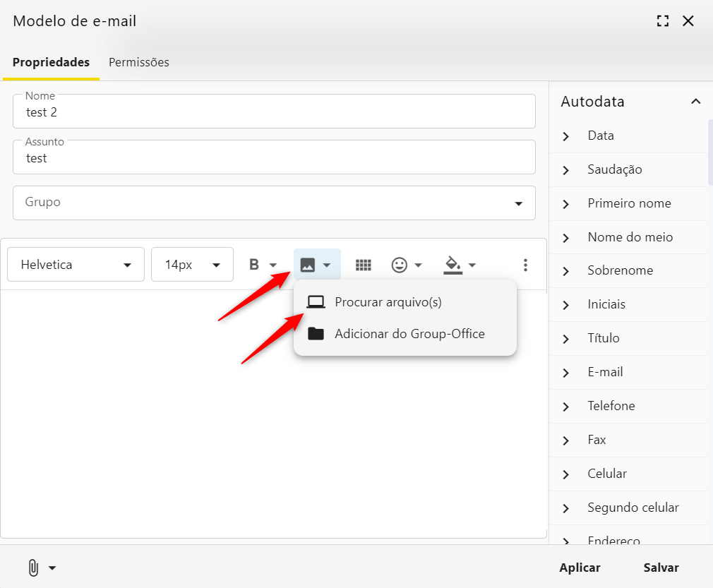Viewport: 713px width, 588px height.
Task: Open the Grupo dropdown field
Action: click(274, 203)
